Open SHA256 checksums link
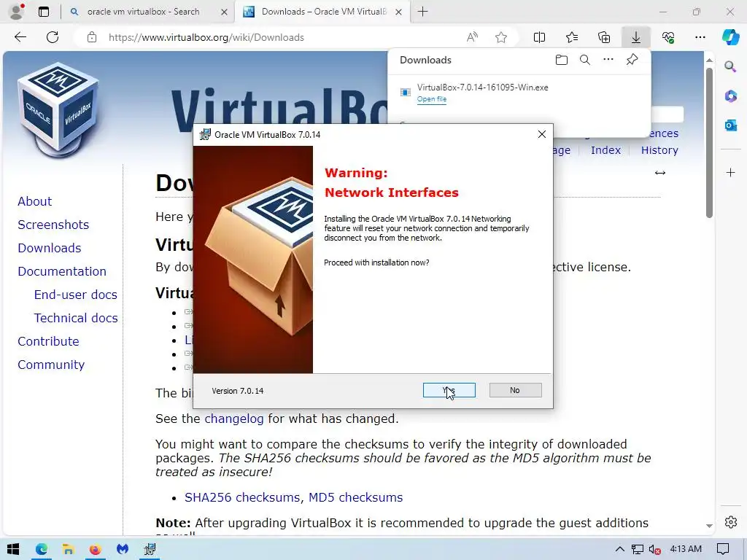The height and width of the screenshot is (560, 747). click(x=242, y=497)
